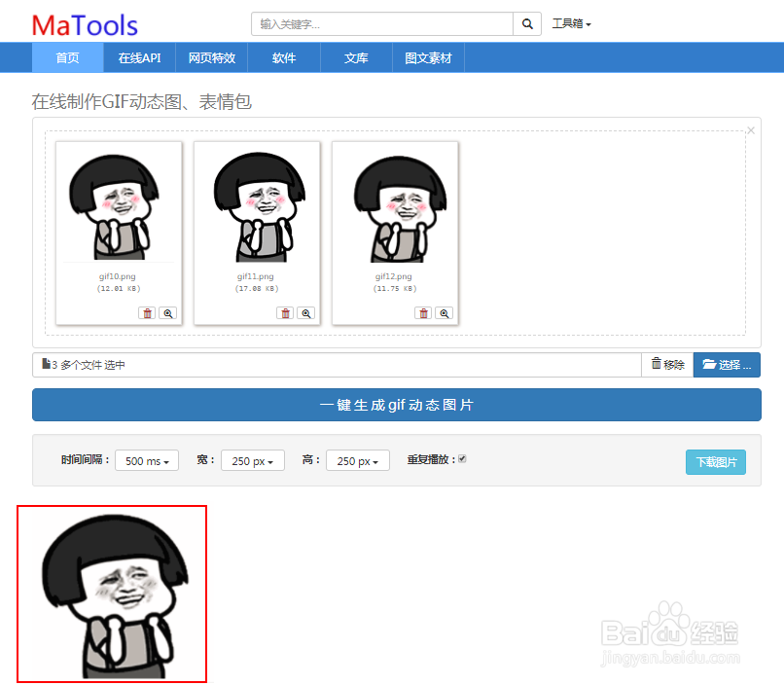
Task: Click the gif10.png thumbnail image
Action: click(119, 205)
